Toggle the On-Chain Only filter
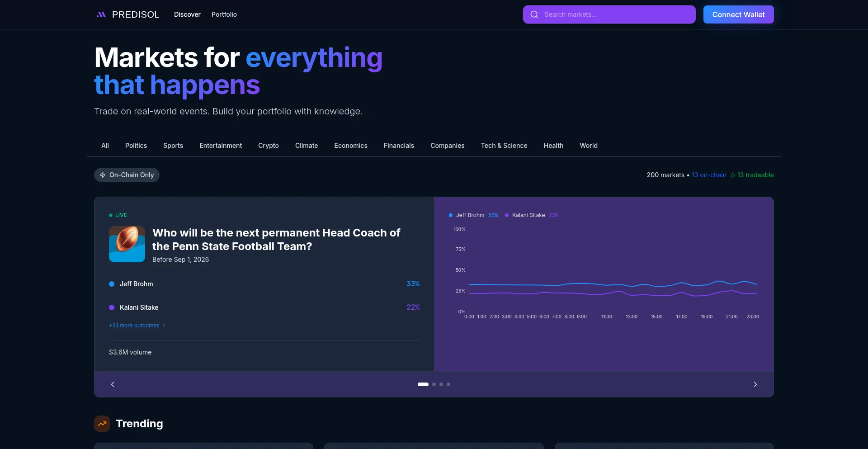 tap(127, 175)
